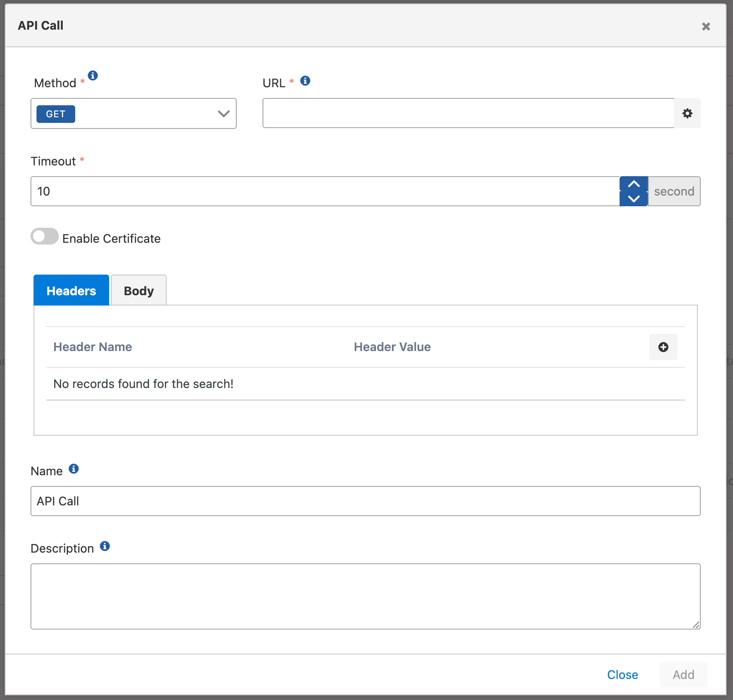Click the Close link button
Image resolution: width=733 pixels, height=700 pixels.
click(x=622, y=675)
